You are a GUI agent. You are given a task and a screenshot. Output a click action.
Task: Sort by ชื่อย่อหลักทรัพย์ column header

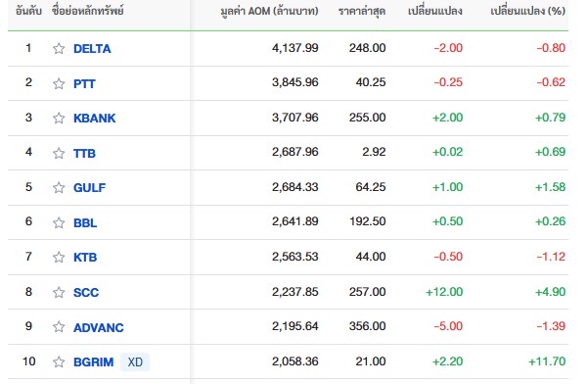pos(88,11)
